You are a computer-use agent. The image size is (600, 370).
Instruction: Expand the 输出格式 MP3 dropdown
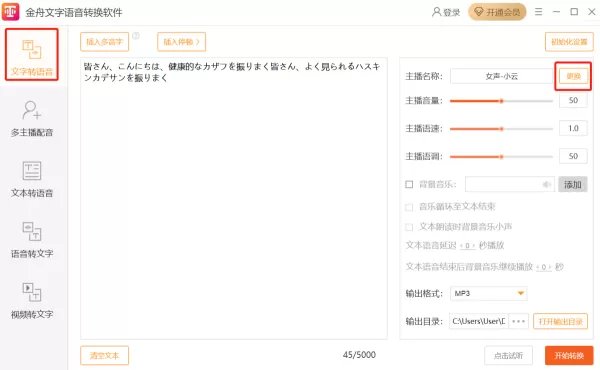(489, 293)
